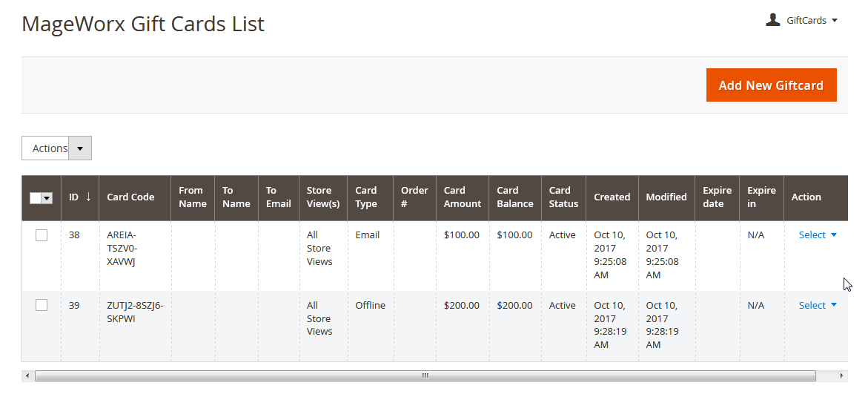Click the Card Amount column header
868x400 pixels.
click(463, 197)
